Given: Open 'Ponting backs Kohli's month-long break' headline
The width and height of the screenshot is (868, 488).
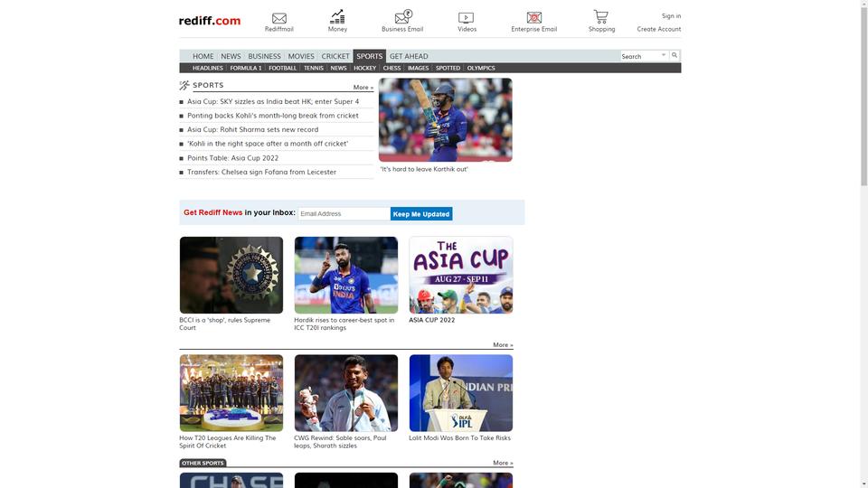Looking at the screenshot, I should tap(273, 116).
